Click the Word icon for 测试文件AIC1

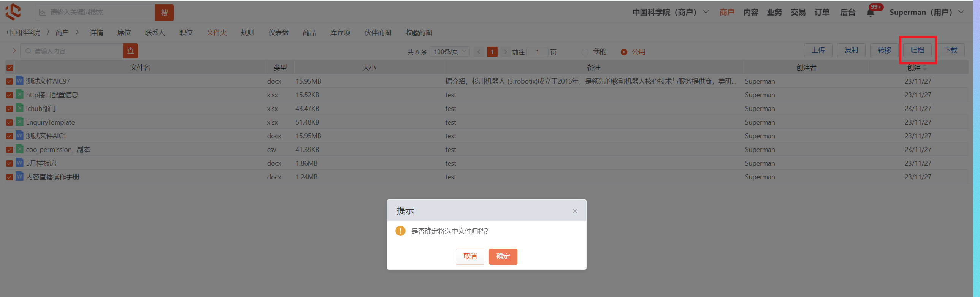coord(19,135)
